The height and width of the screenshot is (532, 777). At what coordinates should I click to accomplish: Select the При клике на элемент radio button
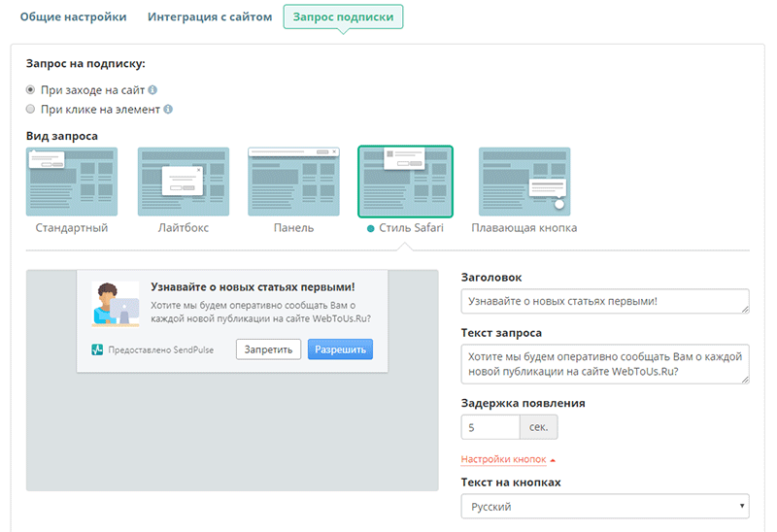coord(31,109)
